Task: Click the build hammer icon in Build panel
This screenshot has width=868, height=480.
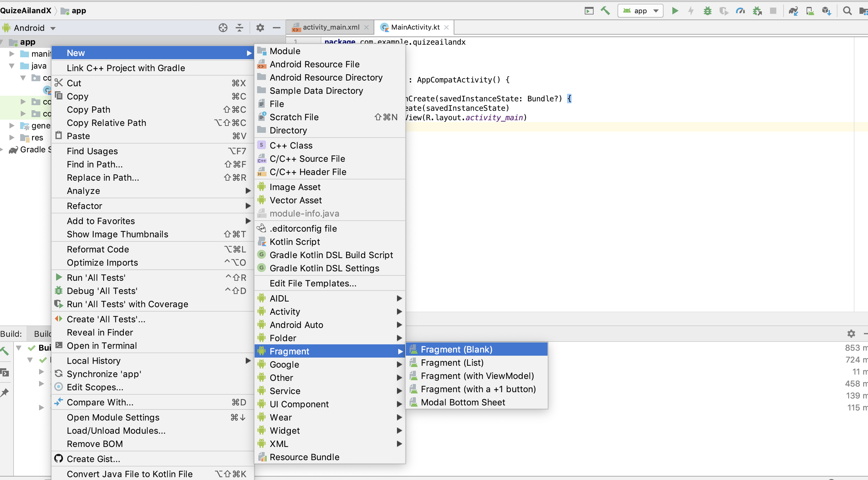Action: click(5, 351)
